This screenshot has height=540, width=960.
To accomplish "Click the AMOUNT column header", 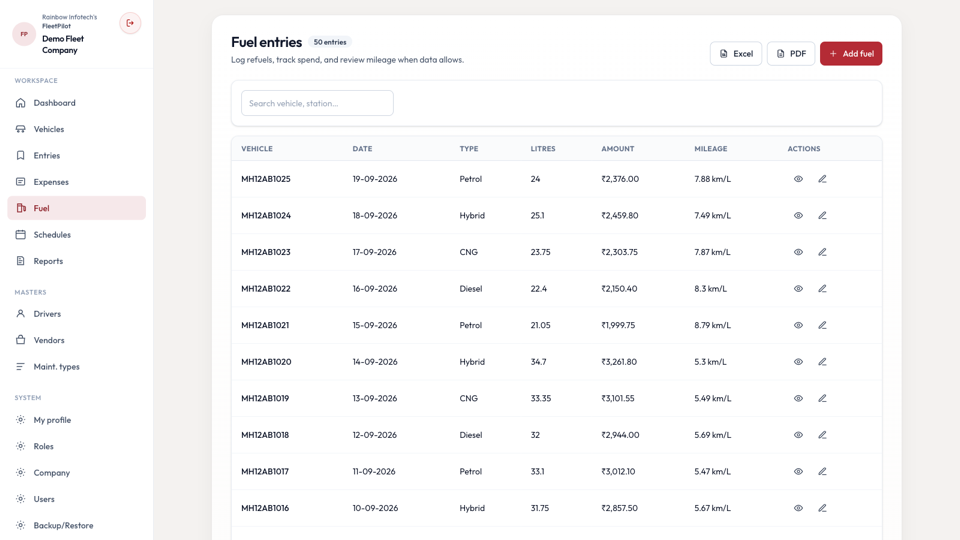I will pos(618,149).
